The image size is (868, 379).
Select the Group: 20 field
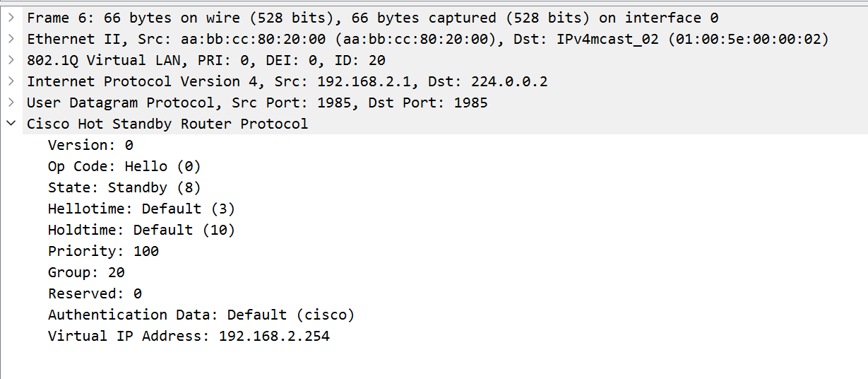click(x=86, y=272)
